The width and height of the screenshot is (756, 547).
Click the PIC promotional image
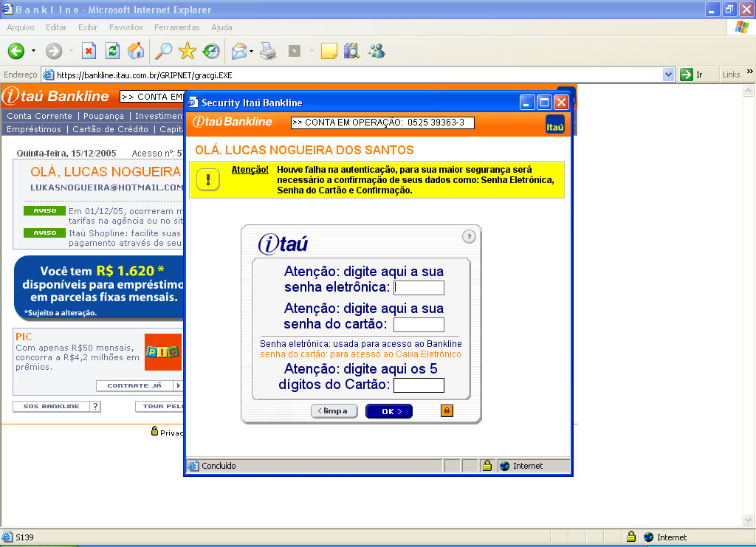(x=163, y=352)
